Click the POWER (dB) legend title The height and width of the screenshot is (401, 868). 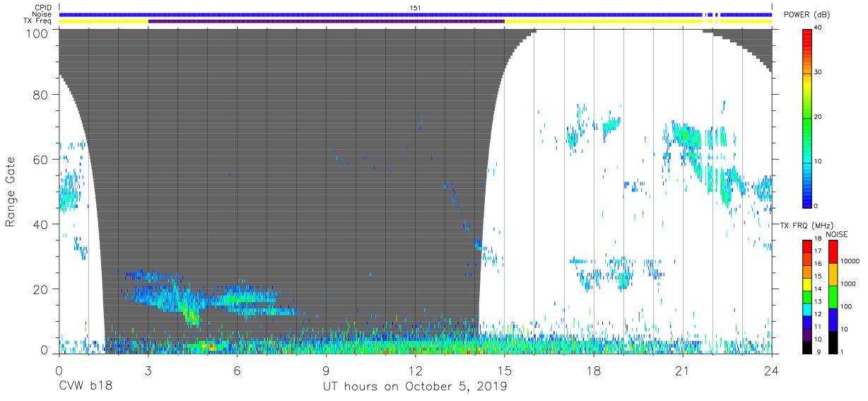pos(807,14)
